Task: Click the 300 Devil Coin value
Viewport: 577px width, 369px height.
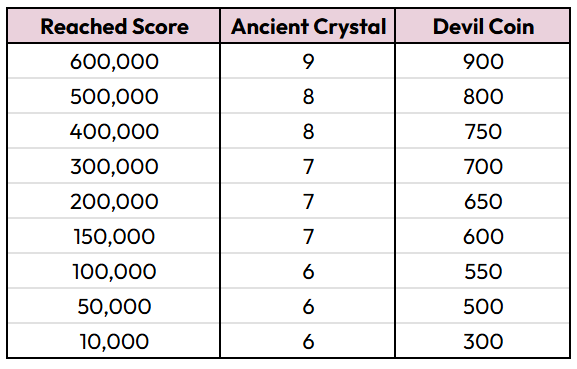Action: click(x=483, y=341)
